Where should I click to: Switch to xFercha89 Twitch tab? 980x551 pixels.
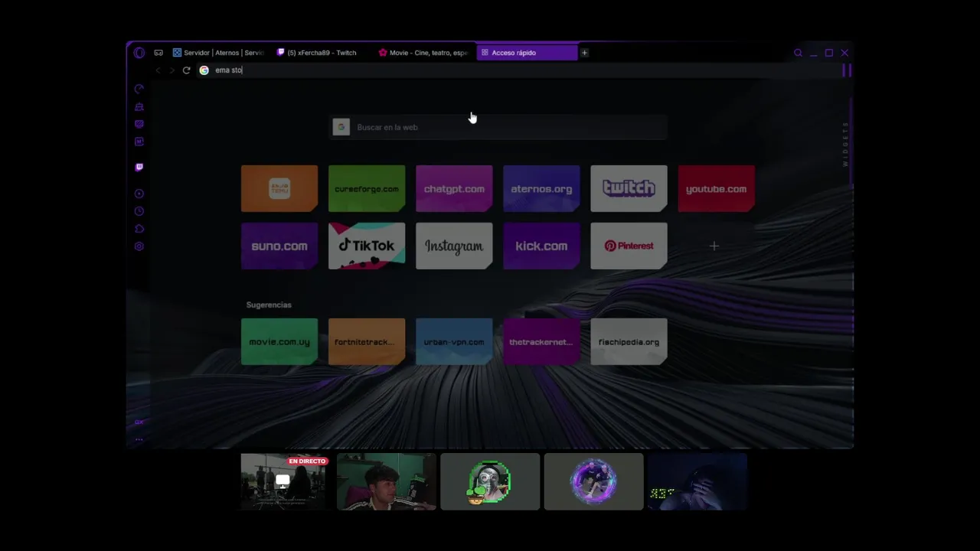(x=322, y=53)
